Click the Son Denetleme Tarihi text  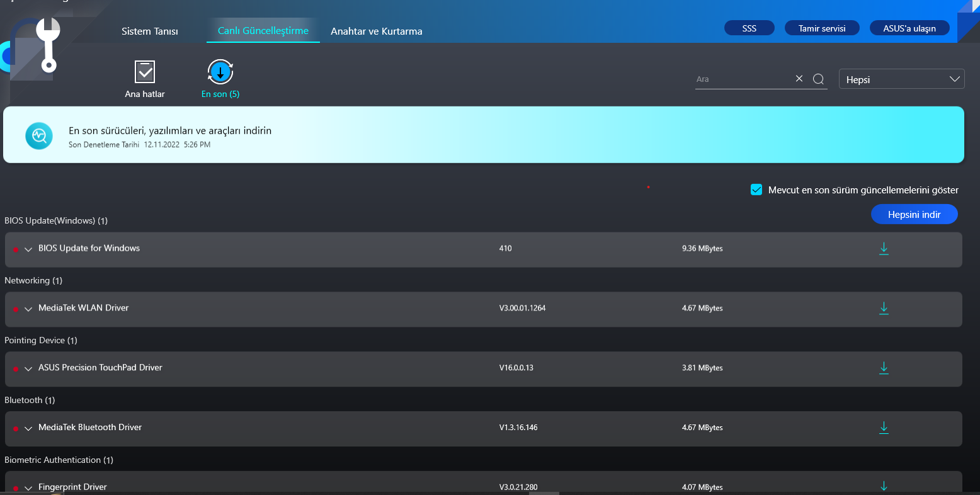point(104,144)
